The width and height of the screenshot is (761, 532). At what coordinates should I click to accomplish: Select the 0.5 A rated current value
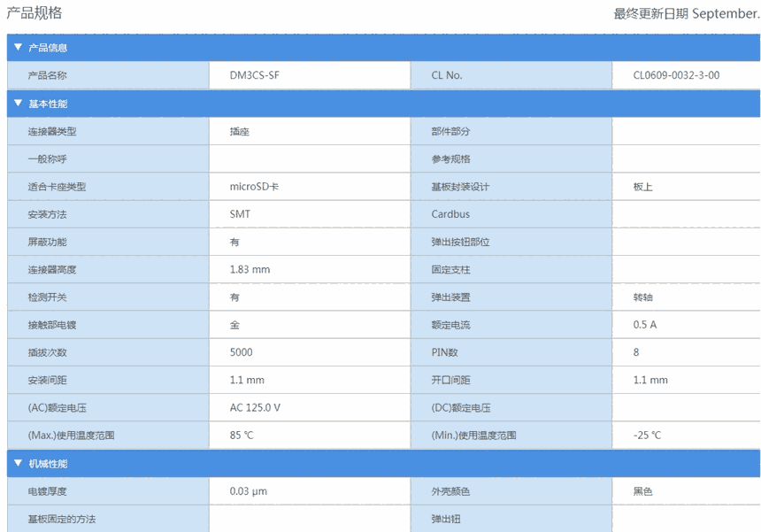point(644,325)
